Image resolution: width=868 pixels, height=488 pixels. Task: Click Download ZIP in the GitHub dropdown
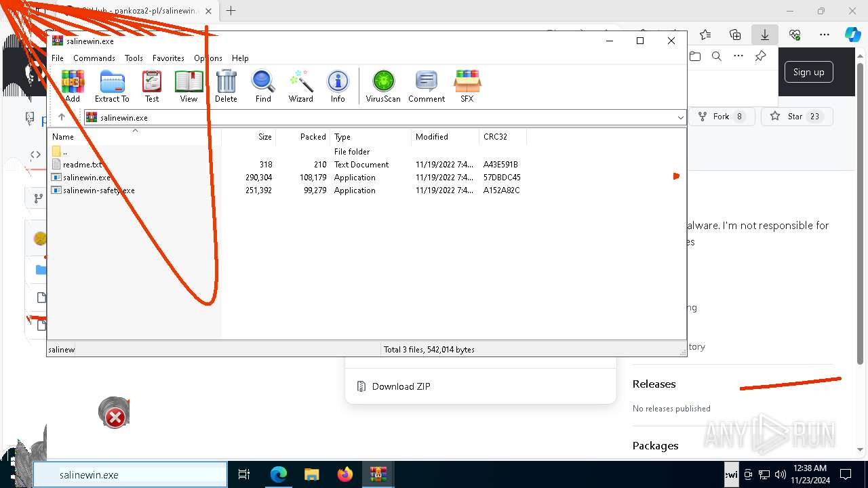coord(401,386)
